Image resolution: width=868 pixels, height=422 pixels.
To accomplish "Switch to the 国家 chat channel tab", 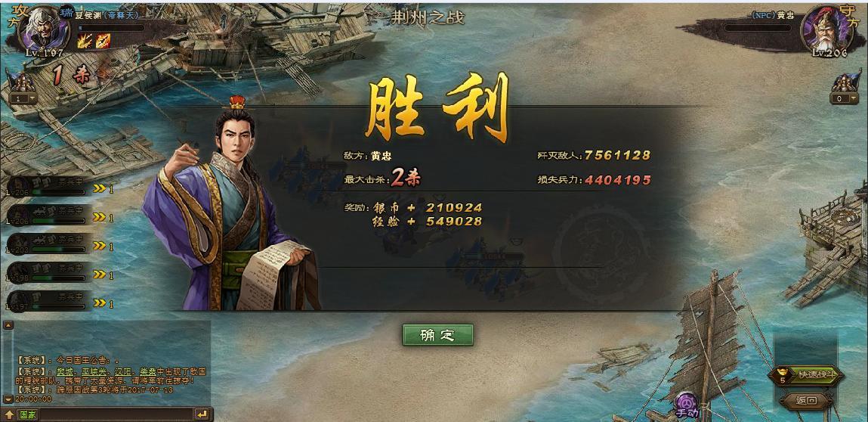I will 27,414.
